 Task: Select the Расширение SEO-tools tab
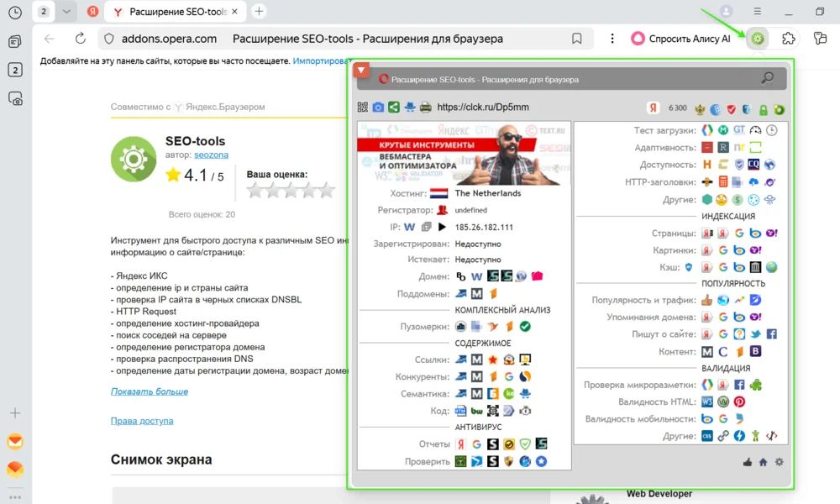click(176, 12)
